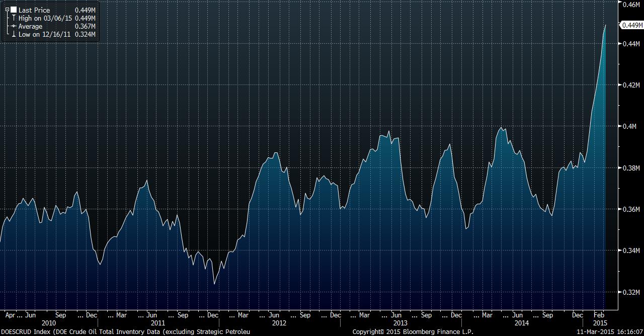Viewport: 644px width, 336px height.
Task: Click the Low marker icon in legend
Action: (13, 34)
